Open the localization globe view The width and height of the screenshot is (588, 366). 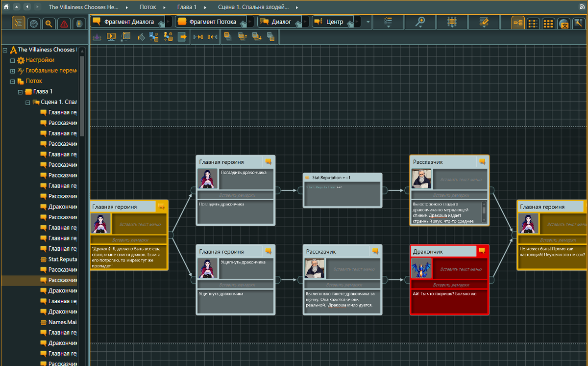[563, 23]
